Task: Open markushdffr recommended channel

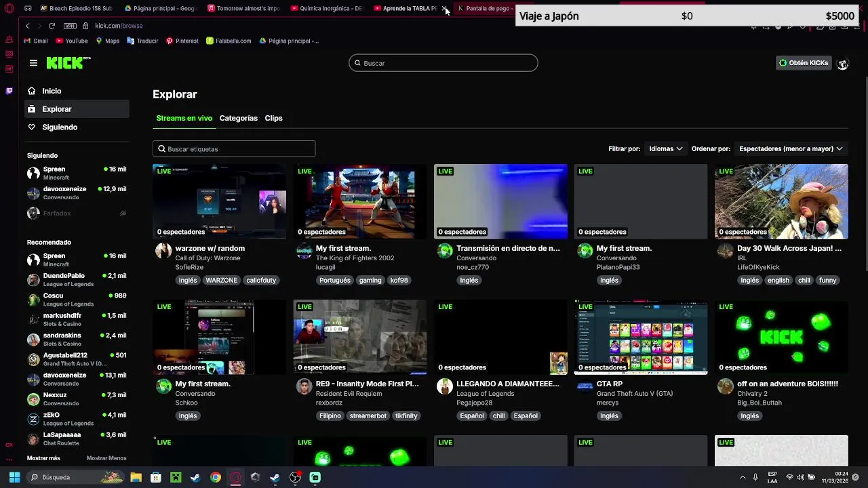Action: (x=77, y=320)
